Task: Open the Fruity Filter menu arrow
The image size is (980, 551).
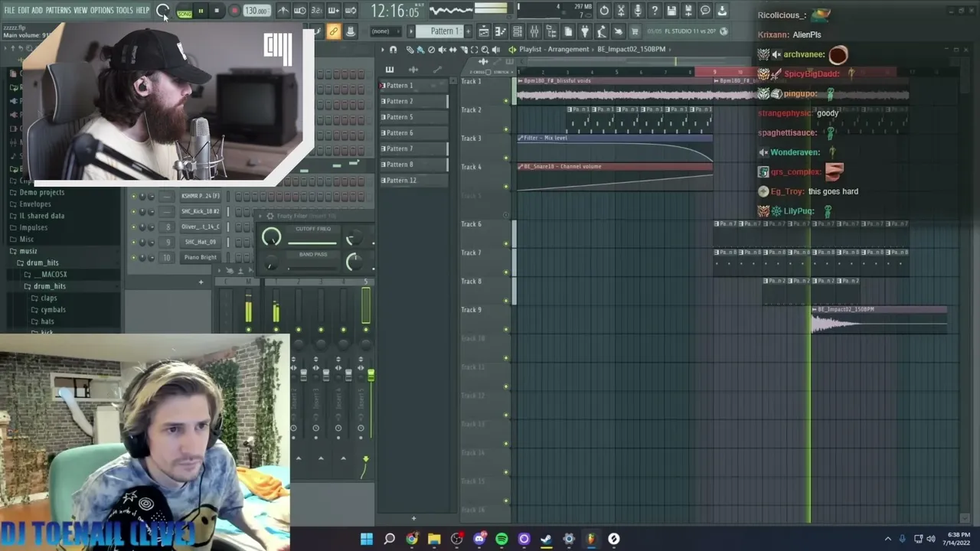Action: coord(260,216)
